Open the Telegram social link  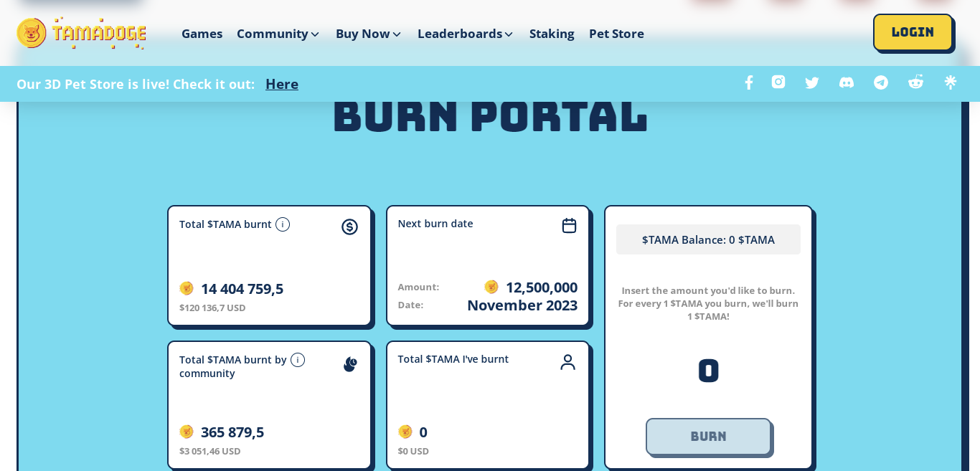coord(881,82)
